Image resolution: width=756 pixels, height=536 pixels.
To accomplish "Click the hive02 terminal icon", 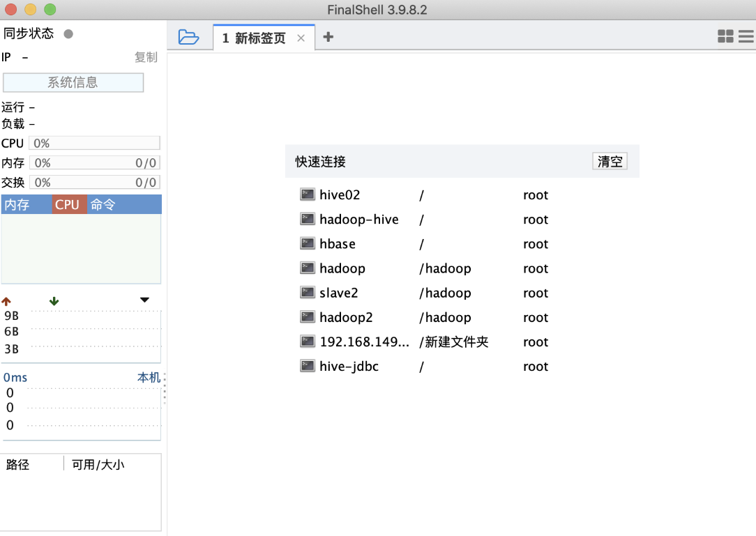I will (x=308, y=194).
